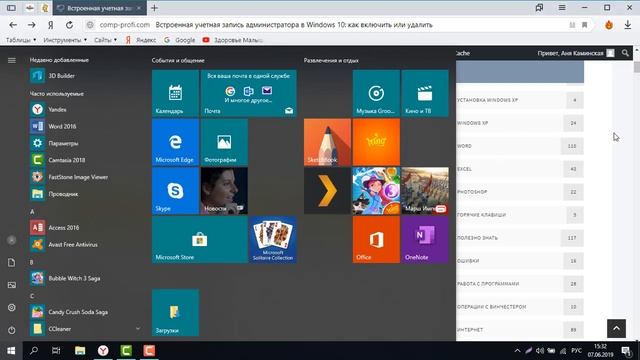The image size is (640, 360).
Task: Open Task View on the taskbar
Action: (x=56, y=351)
